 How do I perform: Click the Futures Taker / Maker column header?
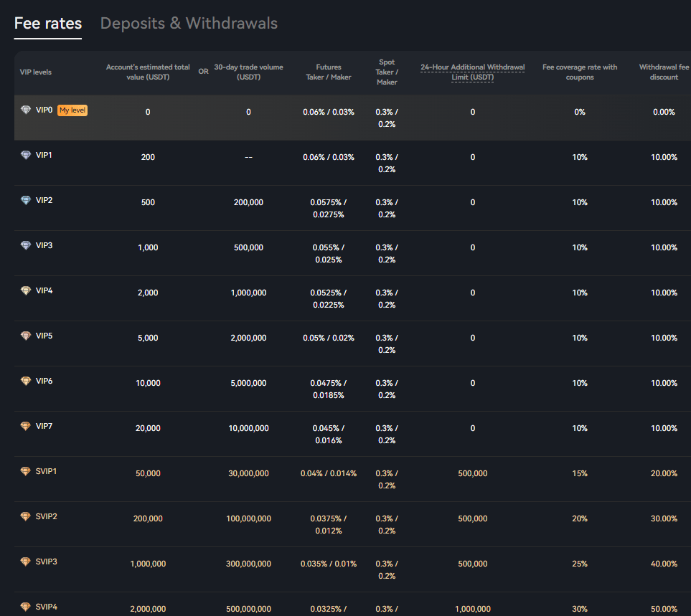(329, 72)
